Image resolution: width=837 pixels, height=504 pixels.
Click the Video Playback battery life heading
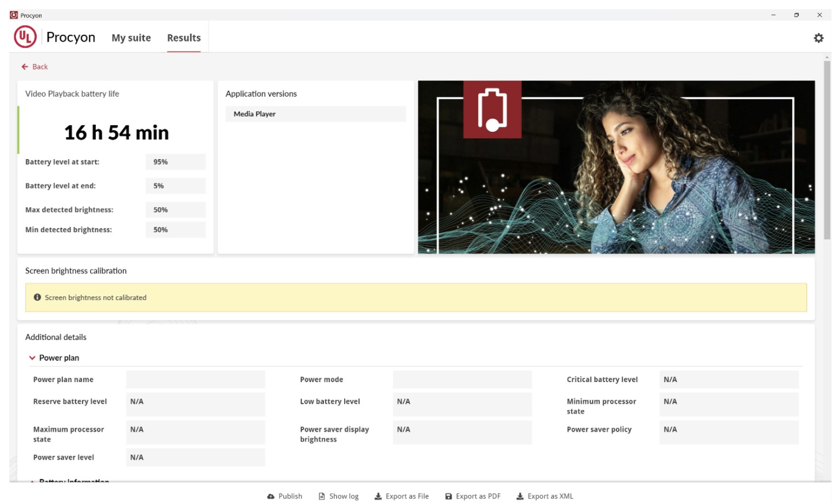(72, 93)
